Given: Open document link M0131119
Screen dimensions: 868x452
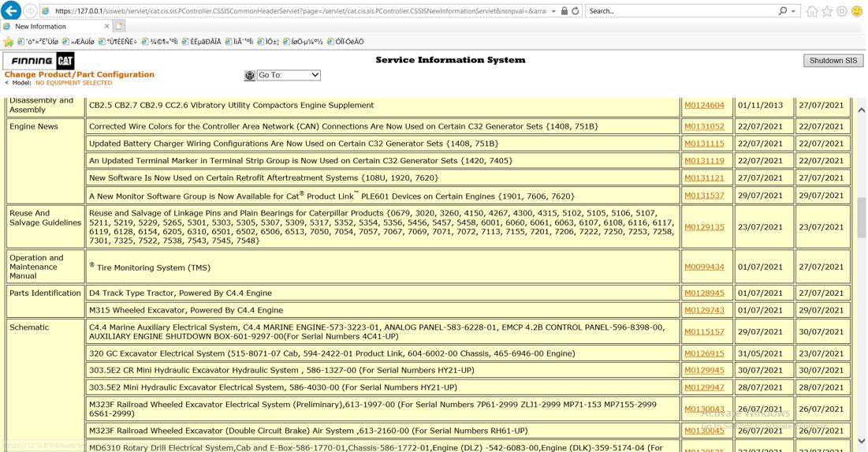Looking at the screenshot, I should [x=704, y=161].
